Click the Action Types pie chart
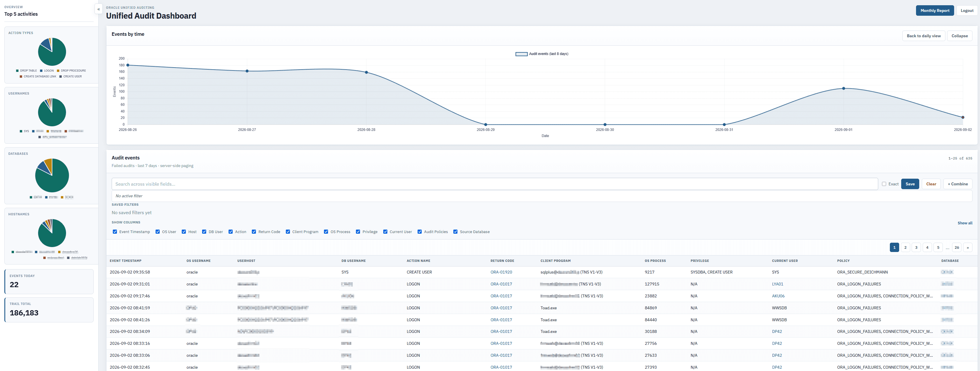Screen dimensions: 980x371 click(52, 52)
